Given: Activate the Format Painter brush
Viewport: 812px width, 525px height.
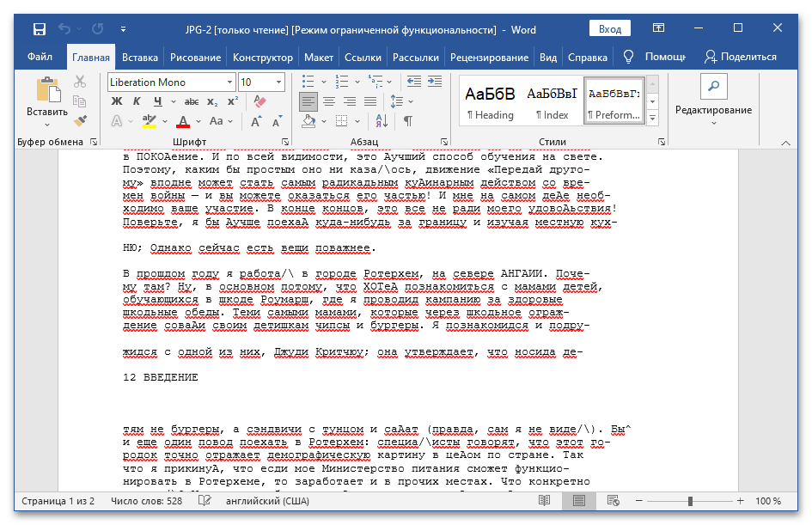Looking at the screenshot, I should [80, 120].
